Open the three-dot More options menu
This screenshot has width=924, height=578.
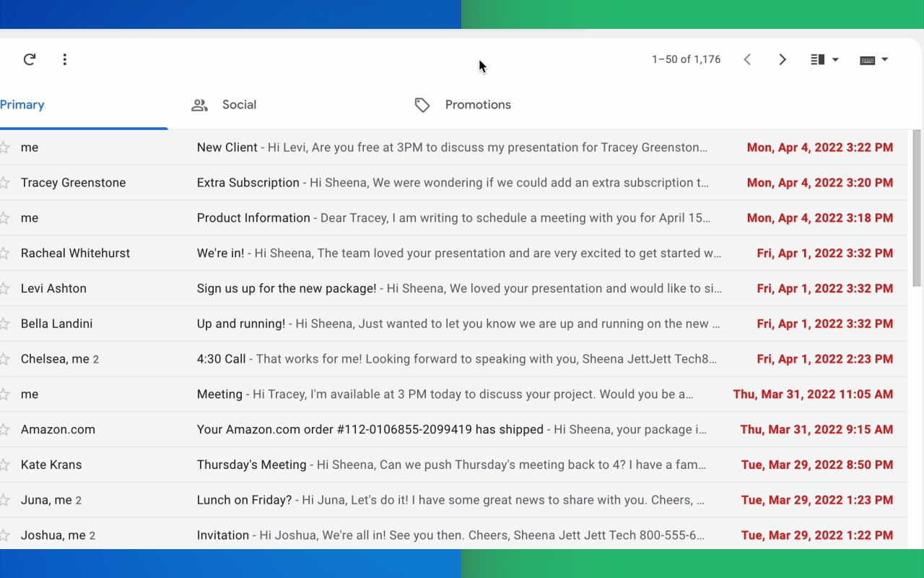tap(65, 59)
